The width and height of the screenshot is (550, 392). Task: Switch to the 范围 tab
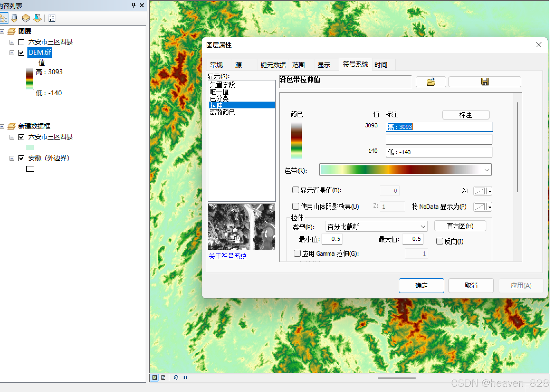pyautogui.click(x=298, y=65)
